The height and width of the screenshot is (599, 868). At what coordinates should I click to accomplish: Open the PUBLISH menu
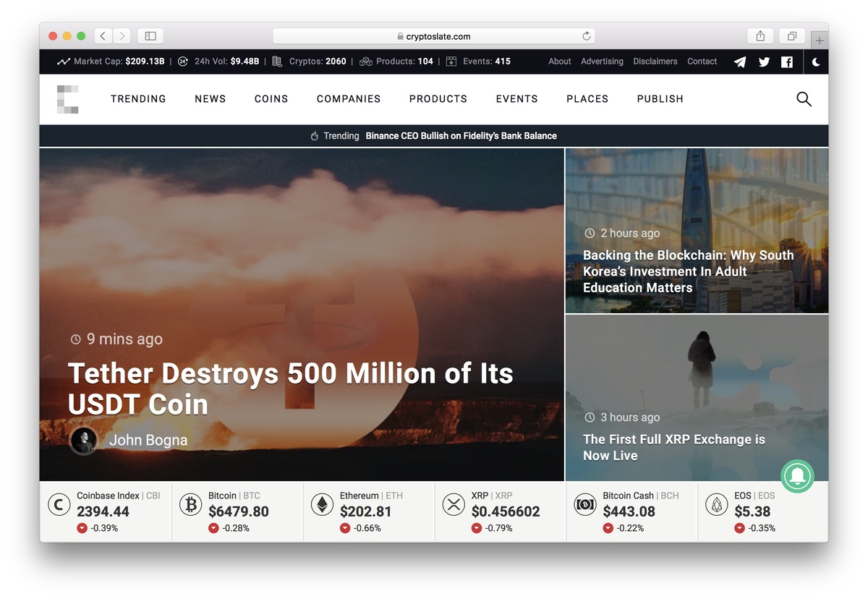(660, 99)
